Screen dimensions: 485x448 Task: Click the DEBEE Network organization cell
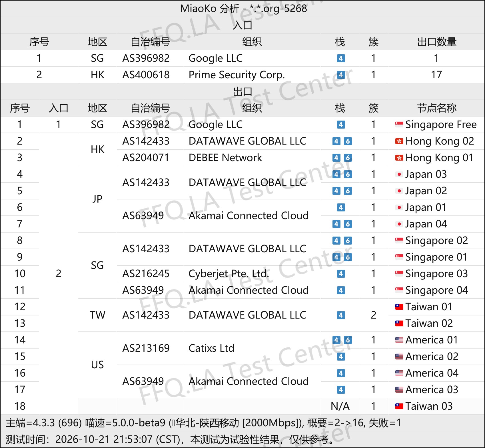[225, 158]
